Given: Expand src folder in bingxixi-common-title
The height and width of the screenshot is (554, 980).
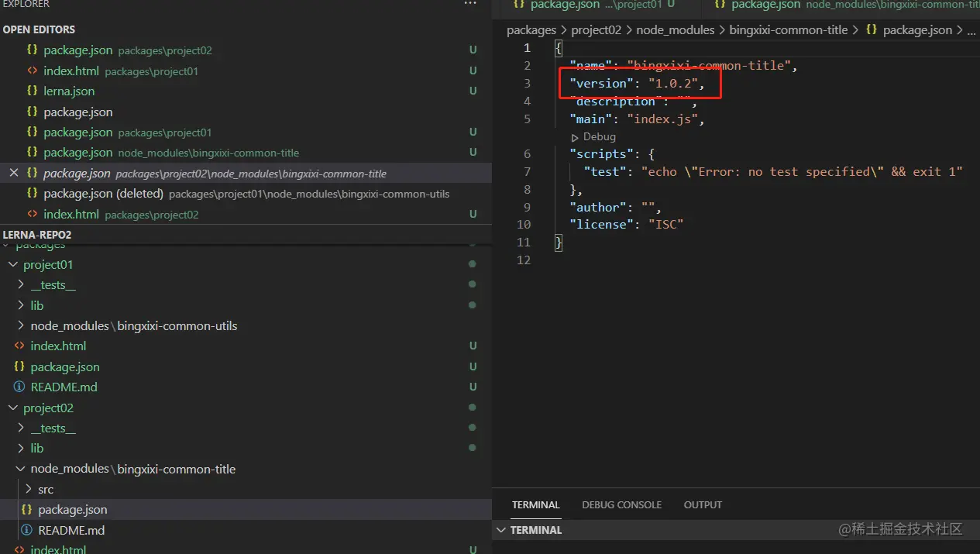Looking at the screenshot, I should click(x=28, y=490).
